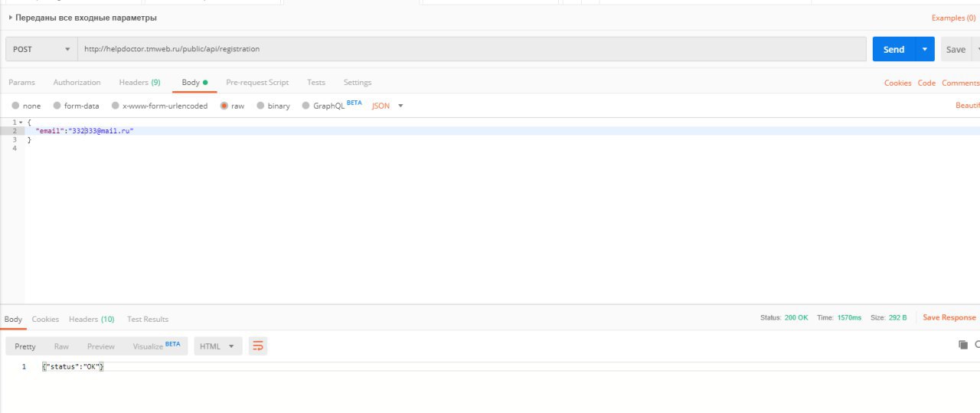Select the Preview response view
Image resolution: width=980 pixels, height=413 pixels.
coord(100,346)
